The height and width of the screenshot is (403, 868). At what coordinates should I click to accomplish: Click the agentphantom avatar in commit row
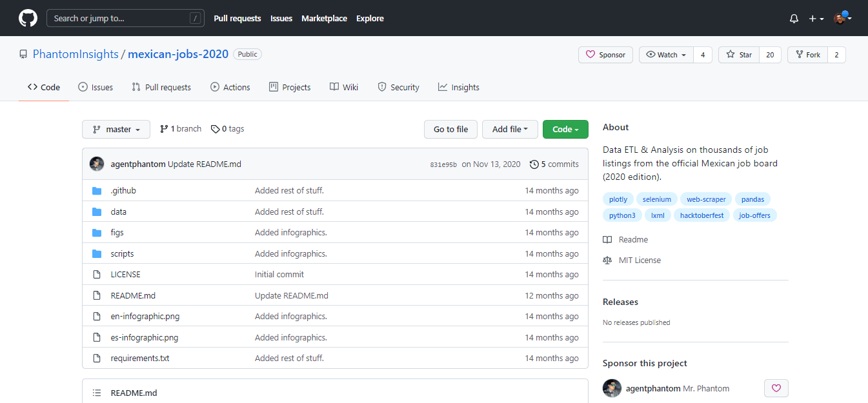pos(97,164)
